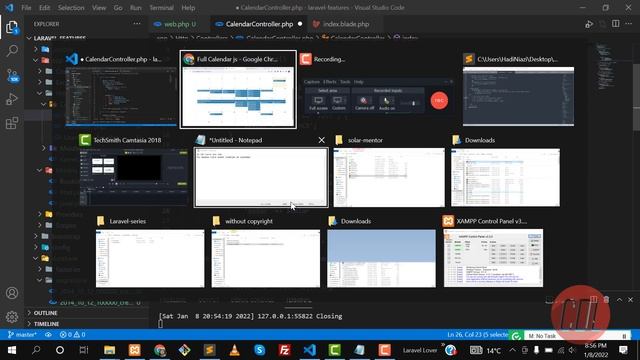The height and width of the screenshot is (360, 640).
Task: Open errors and warnings count in status bar
Action: 72,335
